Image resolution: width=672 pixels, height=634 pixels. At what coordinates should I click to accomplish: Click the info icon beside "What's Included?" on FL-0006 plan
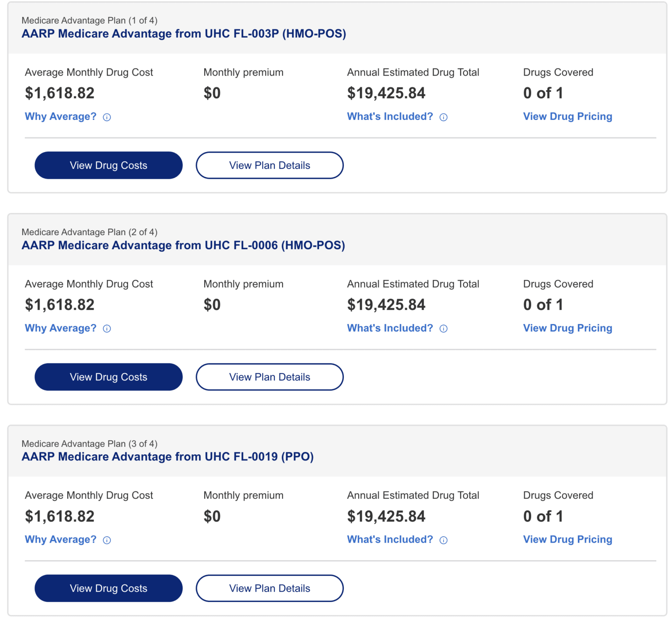point(443,328)
